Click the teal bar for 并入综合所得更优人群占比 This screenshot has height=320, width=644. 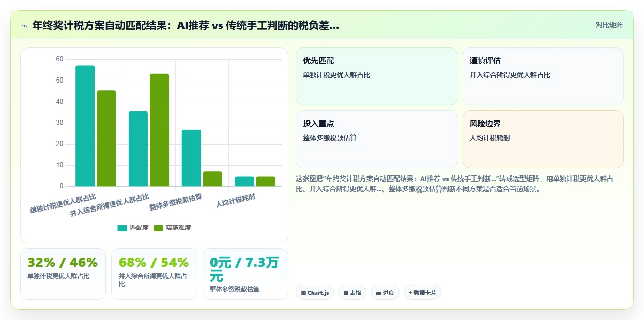pyautogui.click(x=138, y=149)
